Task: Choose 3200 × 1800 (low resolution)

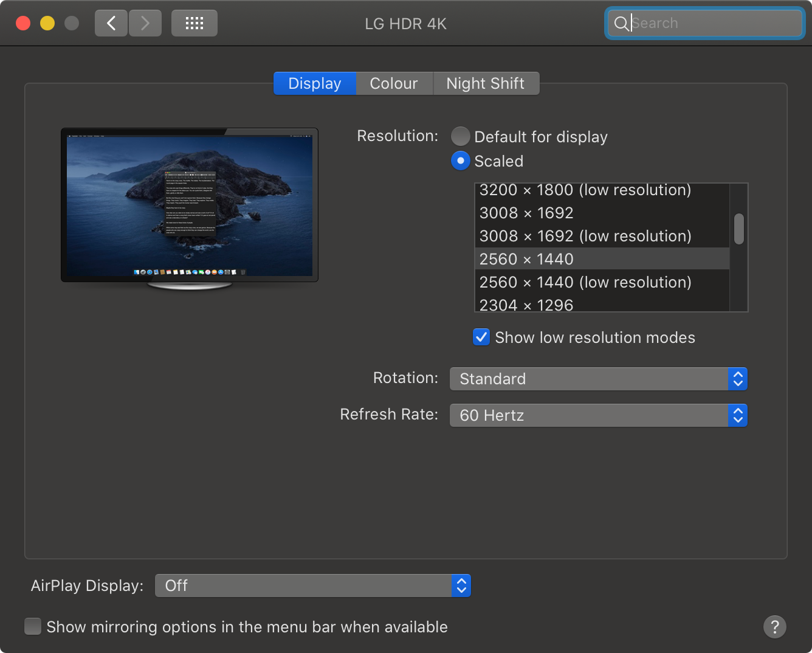Action: point(602,190)
